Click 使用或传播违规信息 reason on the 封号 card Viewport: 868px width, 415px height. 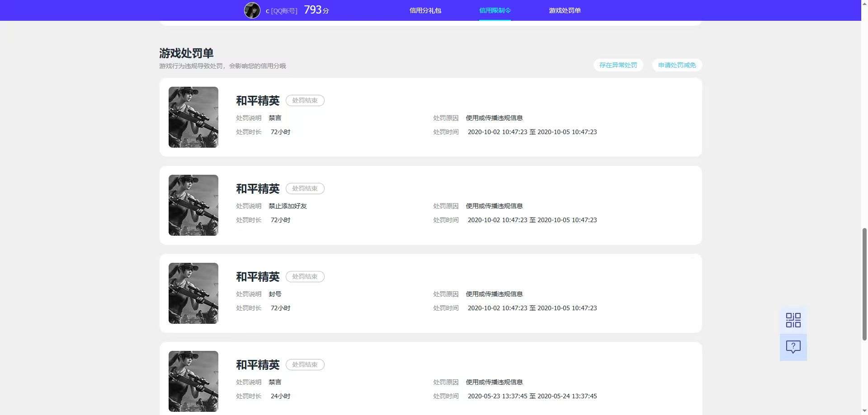(x=494, y=294)
